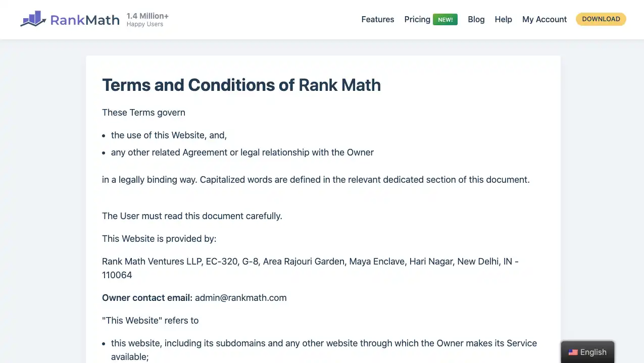
Task: Click the green NEW! badge
Action: pyautogui.click(x=445, y=20)
